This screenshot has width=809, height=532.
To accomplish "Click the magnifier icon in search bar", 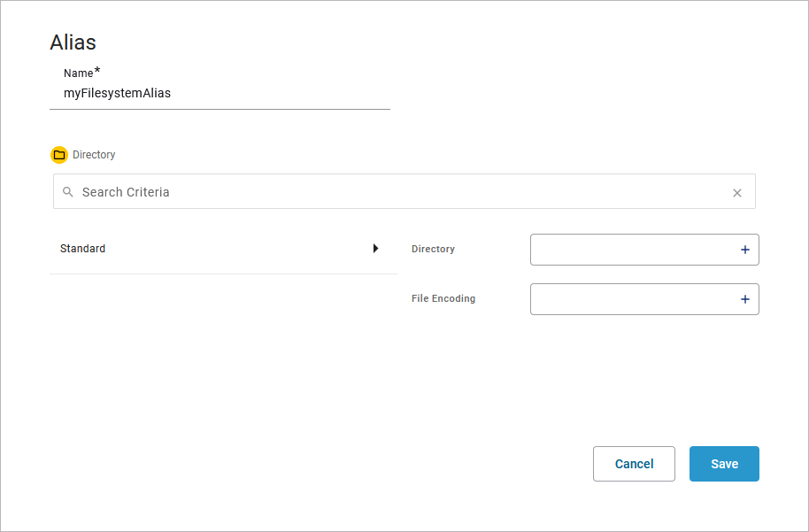I will tap(68, 192).
